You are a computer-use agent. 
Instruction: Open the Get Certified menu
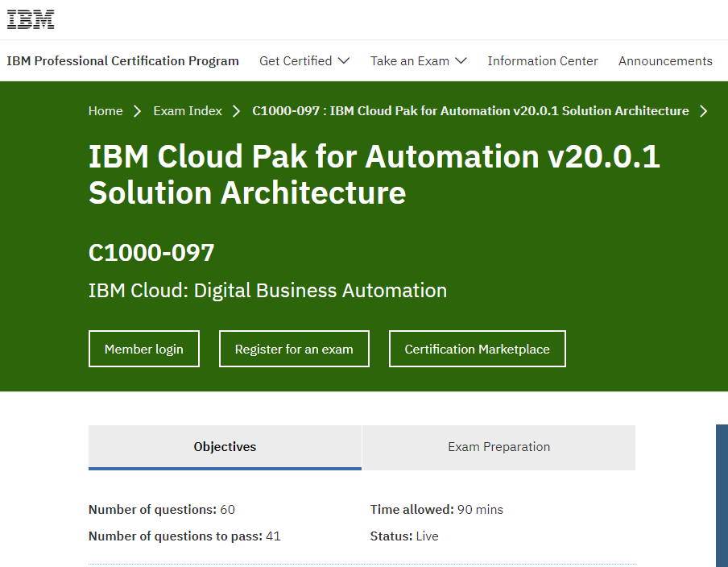coord(304,61)
